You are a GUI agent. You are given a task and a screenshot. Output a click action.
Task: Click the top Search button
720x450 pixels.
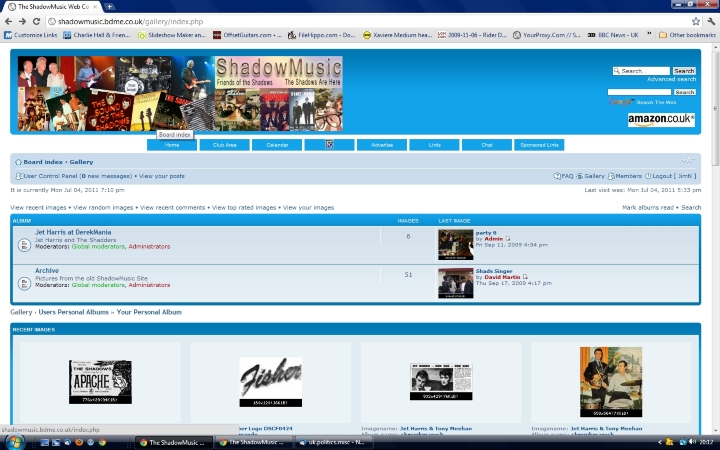click(684, 71)
